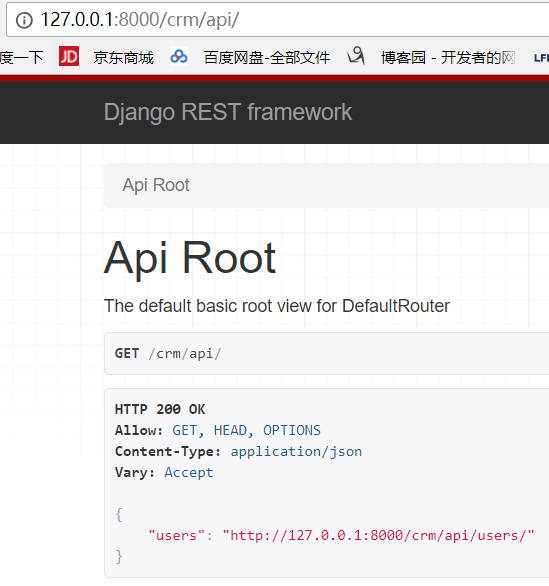549x586 pixels.
Task: Open the 百度网盘-全部文件 bookmark
Action: (x=267, y=58)
